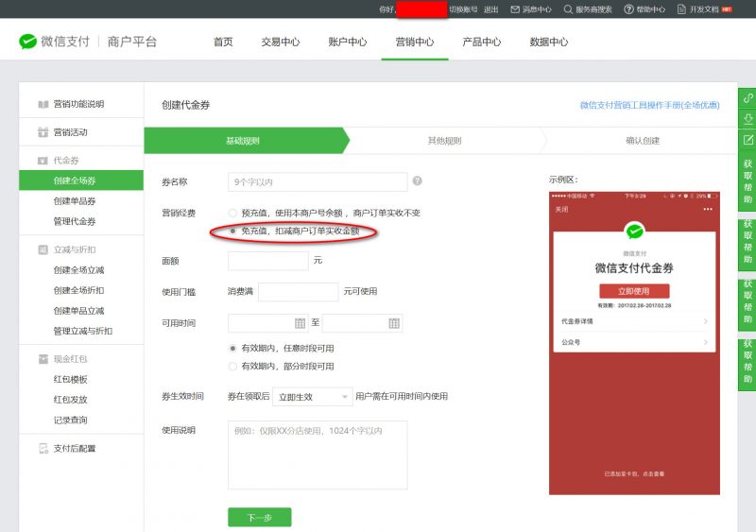Select 免充值 marketing funds option
This screenshot has width=756, height=532.
pyautogui.click(x=232, y=231)
